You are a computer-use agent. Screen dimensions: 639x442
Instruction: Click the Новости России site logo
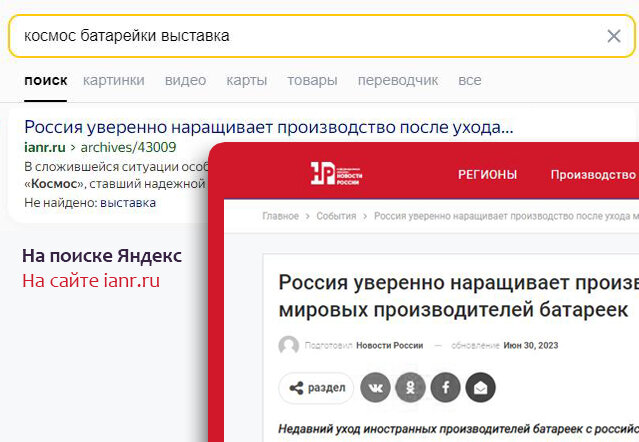336,174
